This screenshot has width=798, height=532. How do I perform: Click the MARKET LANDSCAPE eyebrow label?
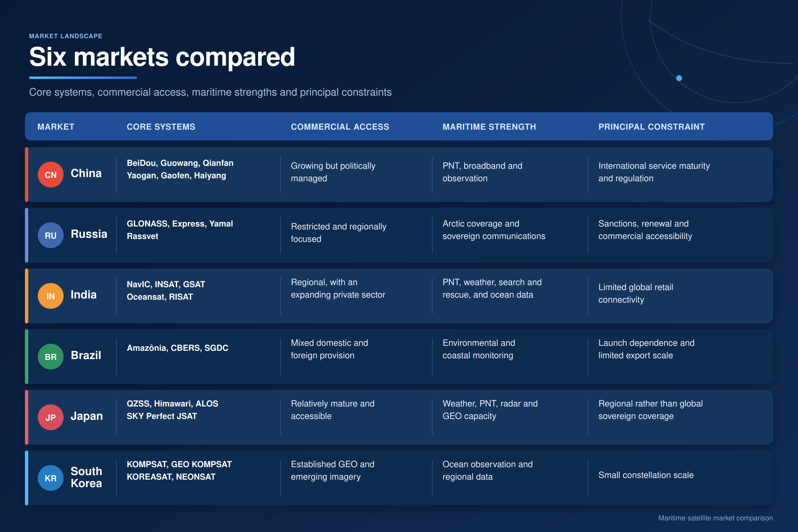click(66, 36)
